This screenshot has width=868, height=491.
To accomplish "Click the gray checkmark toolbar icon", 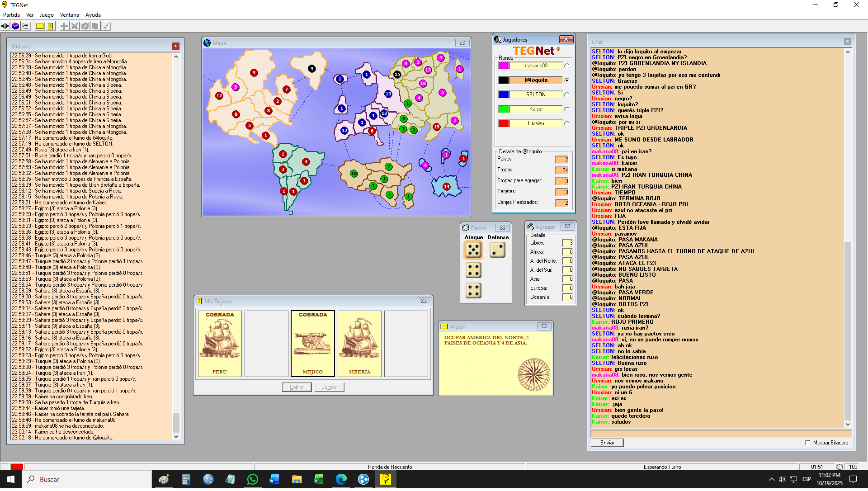I will coord(106,26).
